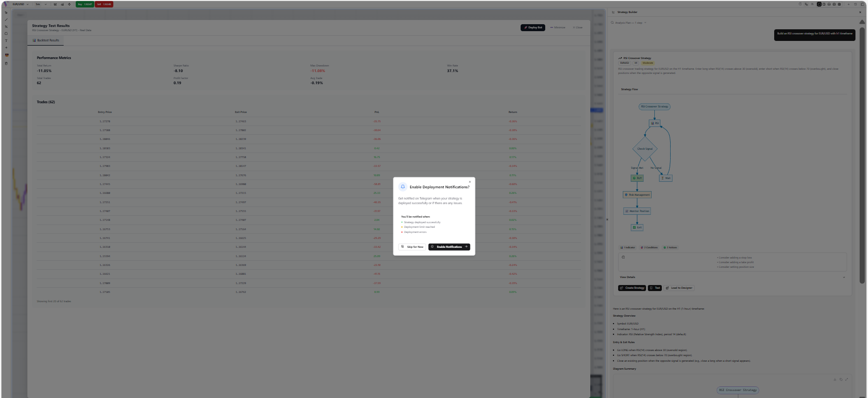Switch to four-chart grid layout
Viewport: 868px width, 398px height.
pyautogui.click(x=839, y=4)
